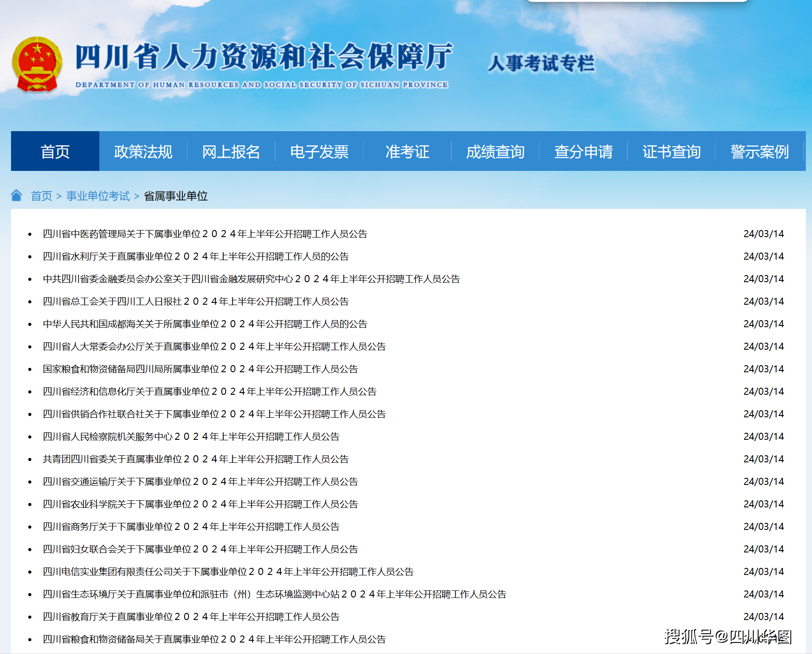Click the 事业单位考试 breadcrumb link
This screenshot has width=812, height=654.
(x=98, y=196)
